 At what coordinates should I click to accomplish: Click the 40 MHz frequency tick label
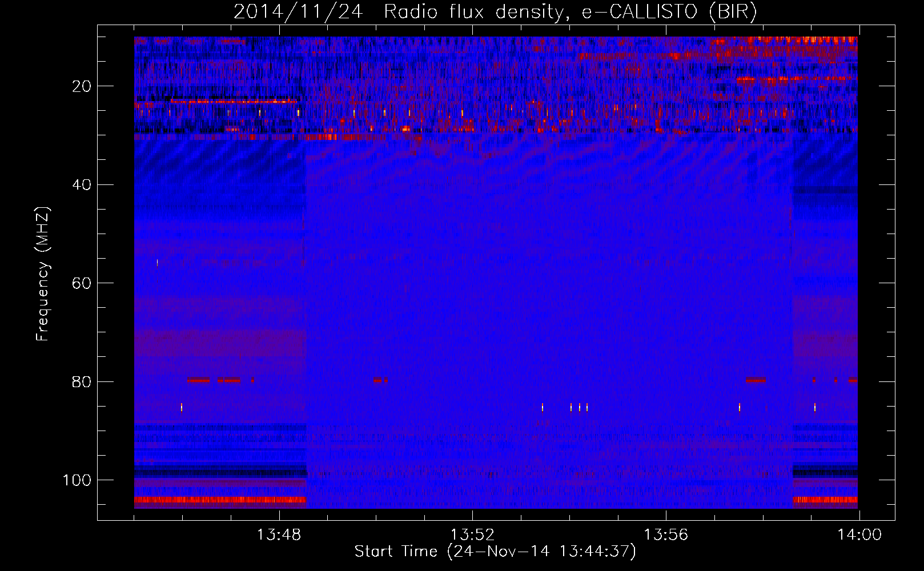(x=82, y=185)
